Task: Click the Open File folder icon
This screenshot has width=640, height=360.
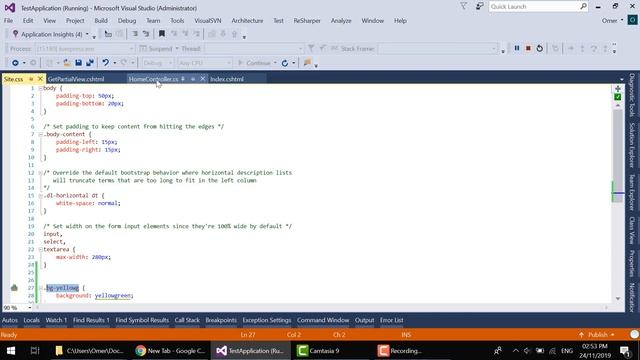Action: (67, 63)
